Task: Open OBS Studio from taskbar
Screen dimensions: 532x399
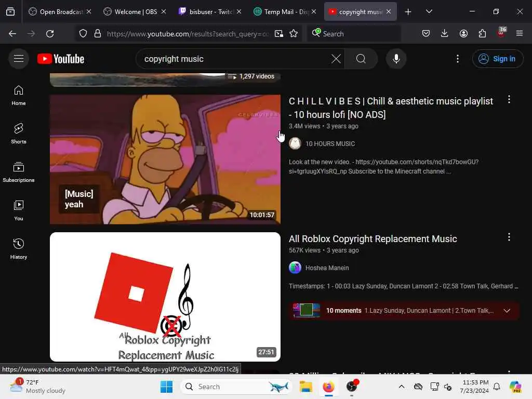Action: pyautogui.click(x=352, y=387)
